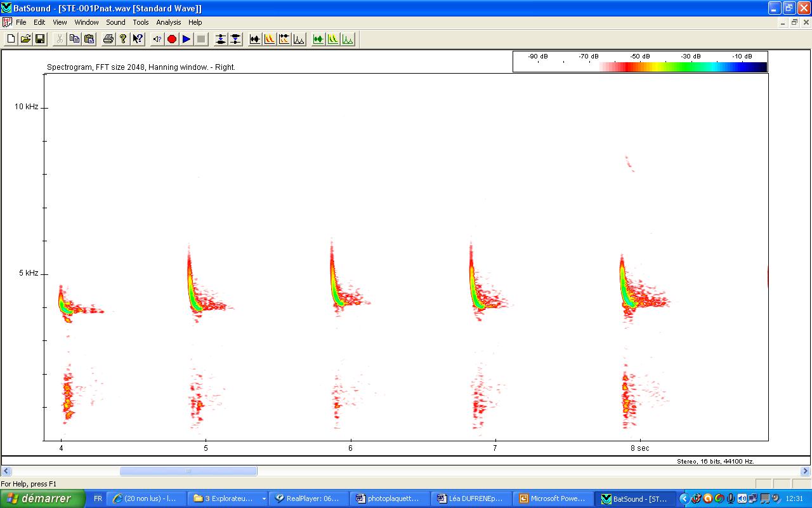812x508 pixels.
Task: Click the BatSound taskbar button
Action: coord(636,498)
